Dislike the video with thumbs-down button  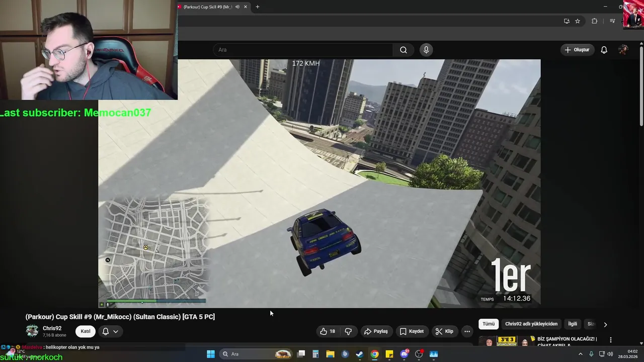coord(348,331)
